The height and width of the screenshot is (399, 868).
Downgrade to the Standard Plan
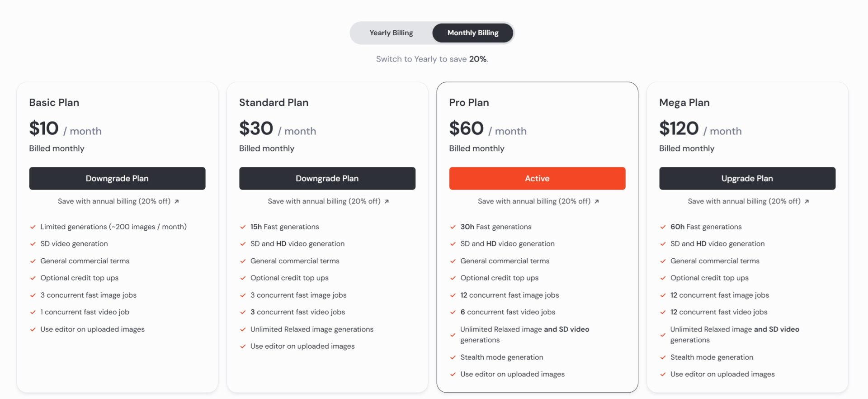[327, 178]
